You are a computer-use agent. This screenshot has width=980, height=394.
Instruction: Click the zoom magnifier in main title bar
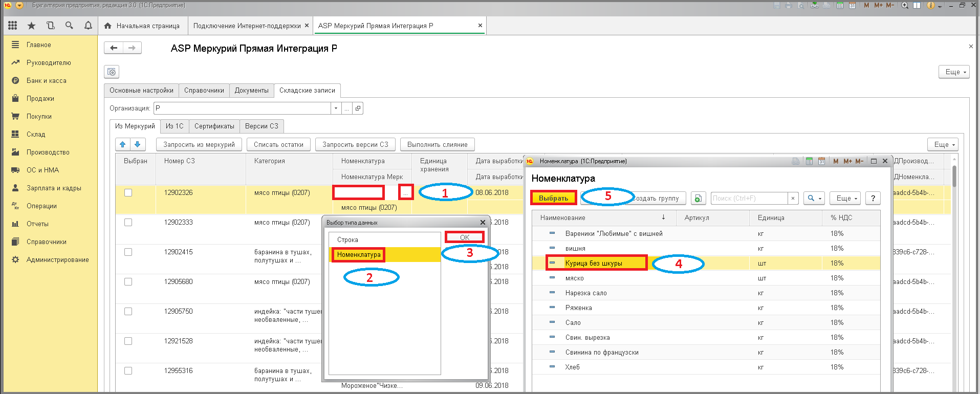coord(905,5)
